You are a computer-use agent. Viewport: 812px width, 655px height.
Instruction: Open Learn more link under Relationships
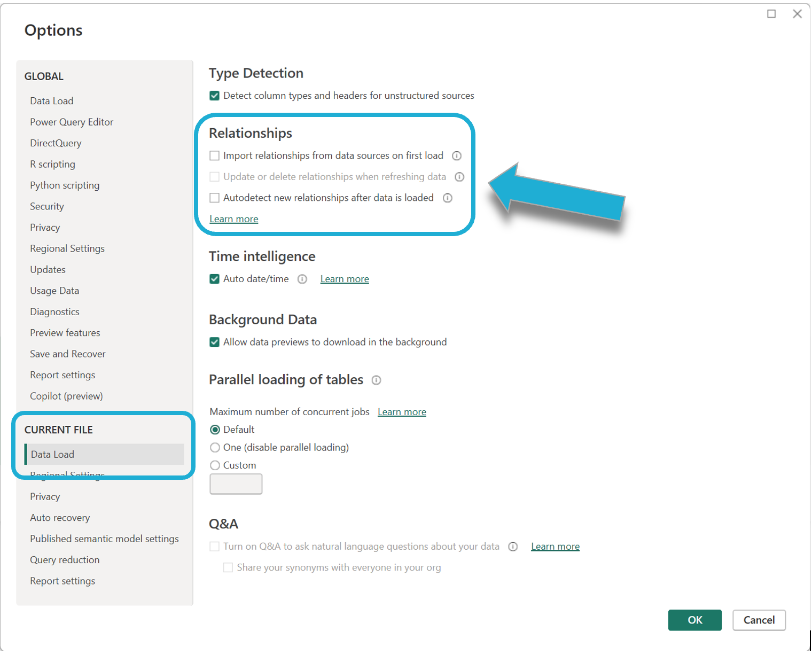[234, 219]
